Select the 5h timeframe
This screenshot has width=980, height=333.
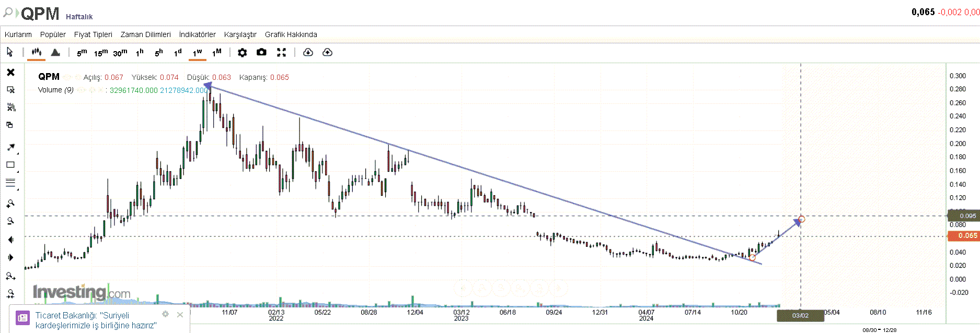[159, 53]
